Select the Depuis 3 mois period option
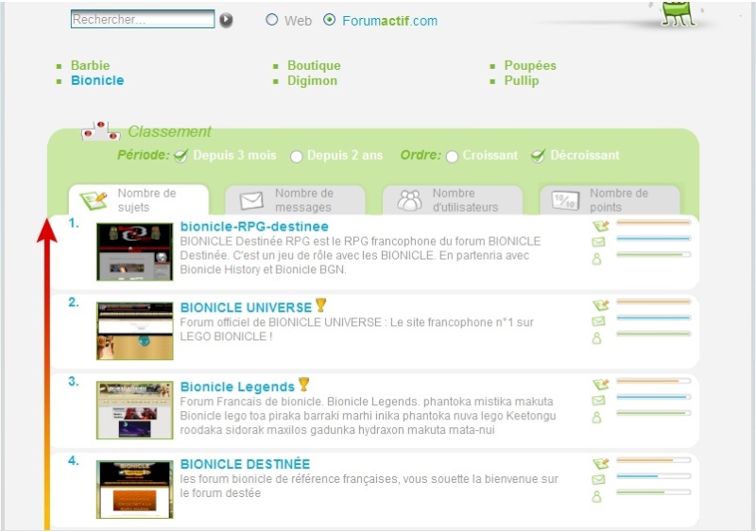The image size is (756, 532). [180, 156]
